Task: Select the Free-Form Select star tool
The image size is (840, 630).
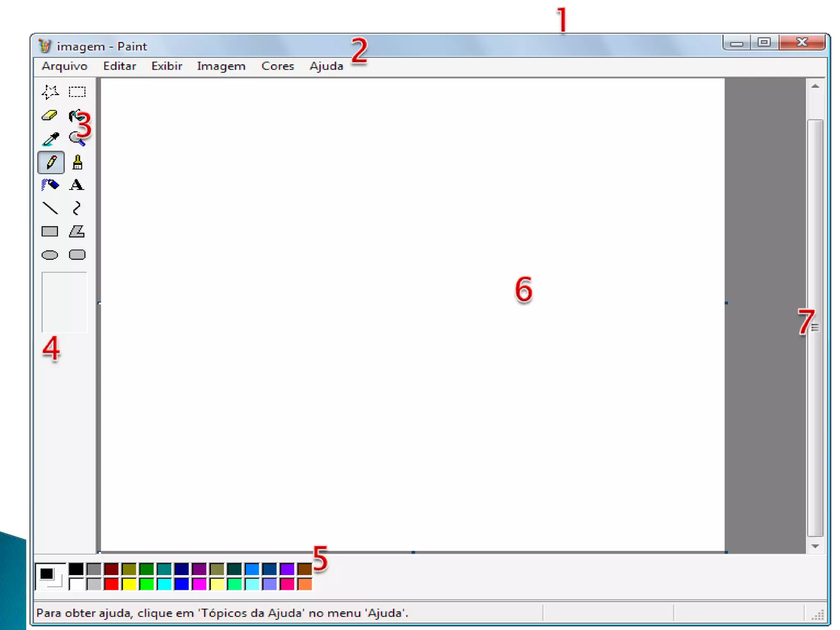Action: (50, 92)
